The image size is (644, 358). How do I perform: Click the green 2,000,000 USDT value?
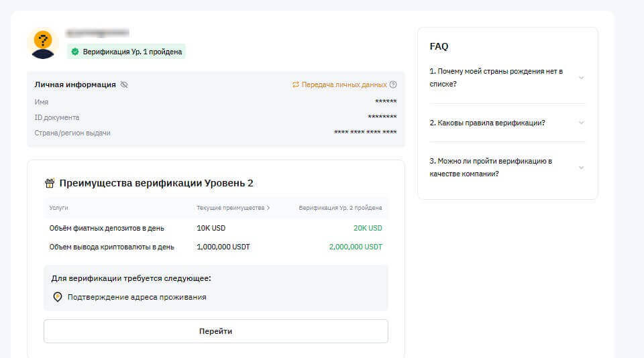tap(356, 247)
